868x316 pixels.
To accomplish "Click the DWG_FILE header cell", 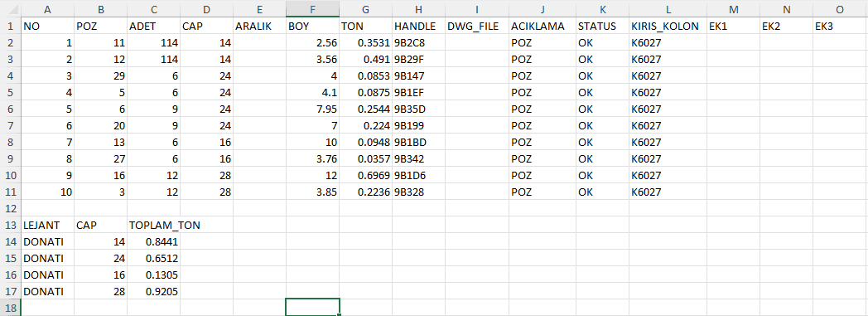I will click(x=477, y=26).
